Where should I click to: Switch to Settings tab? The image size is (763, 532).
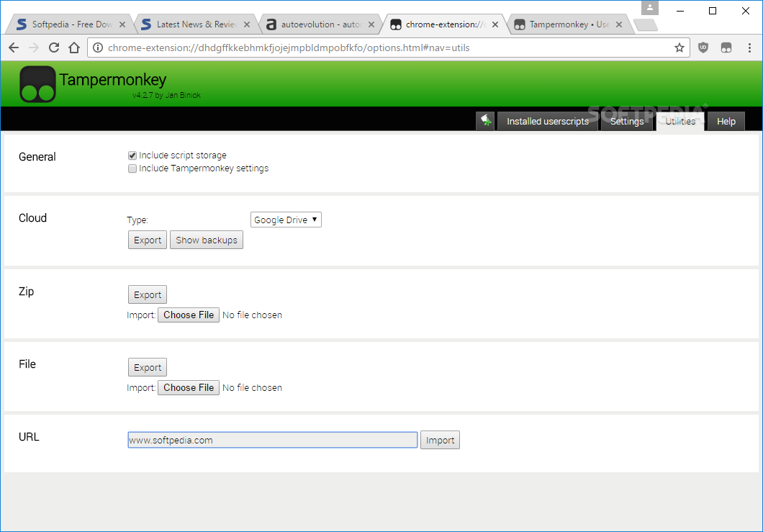pos(627,121)
